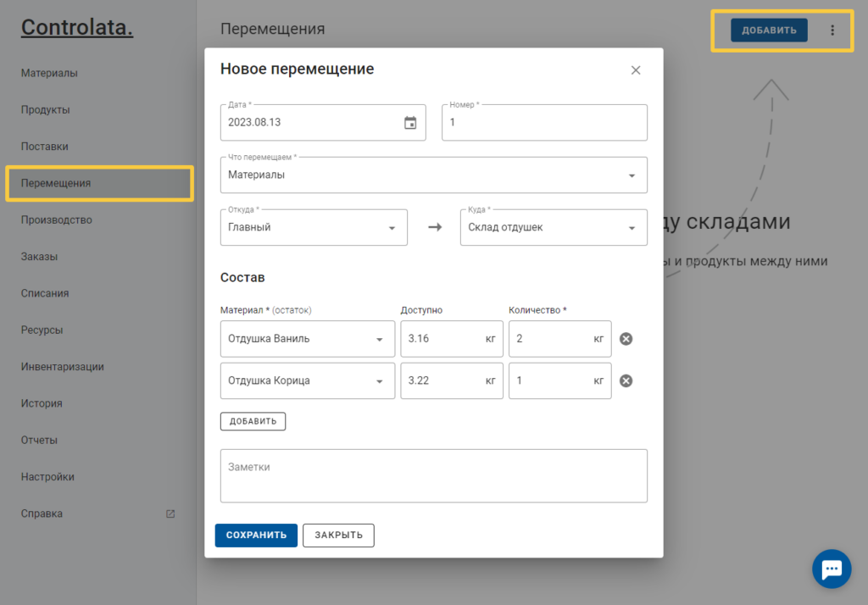Go to Отчеты section
The image size is (868, 605).
click(x=39, y=440)
